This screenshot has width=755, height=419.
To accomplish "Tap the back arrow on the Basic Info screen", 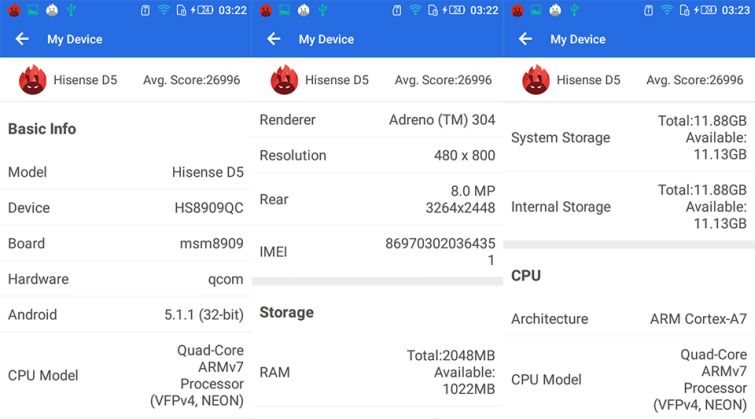I will 22,39.
